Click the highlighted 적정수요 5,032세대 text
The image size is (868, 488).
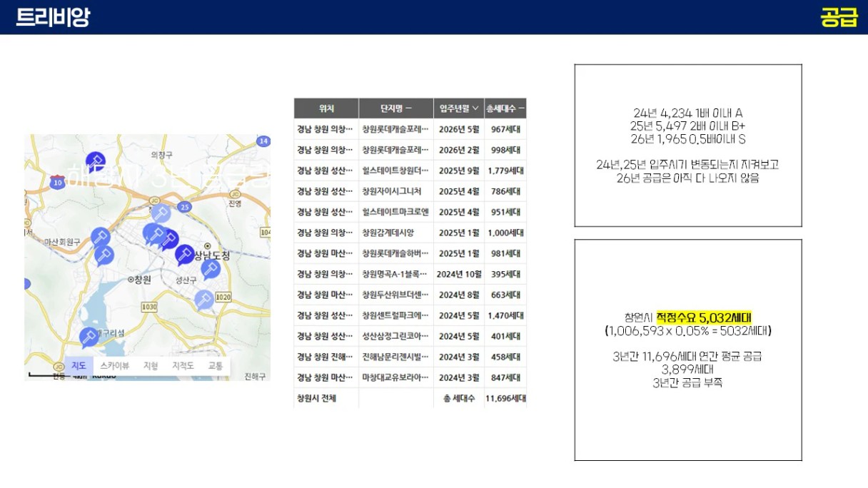(704, 317)
